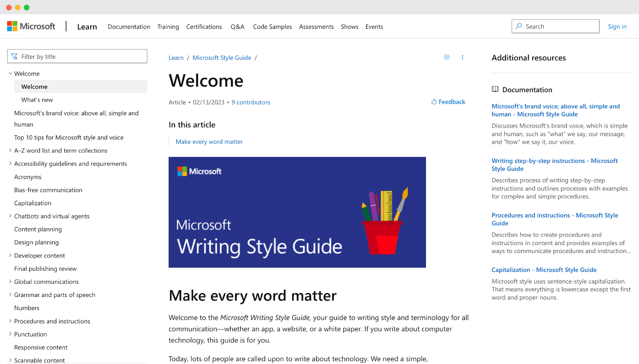Select the Welcome item in the sidebar tree
639x364 pixels.
point(34,86)
